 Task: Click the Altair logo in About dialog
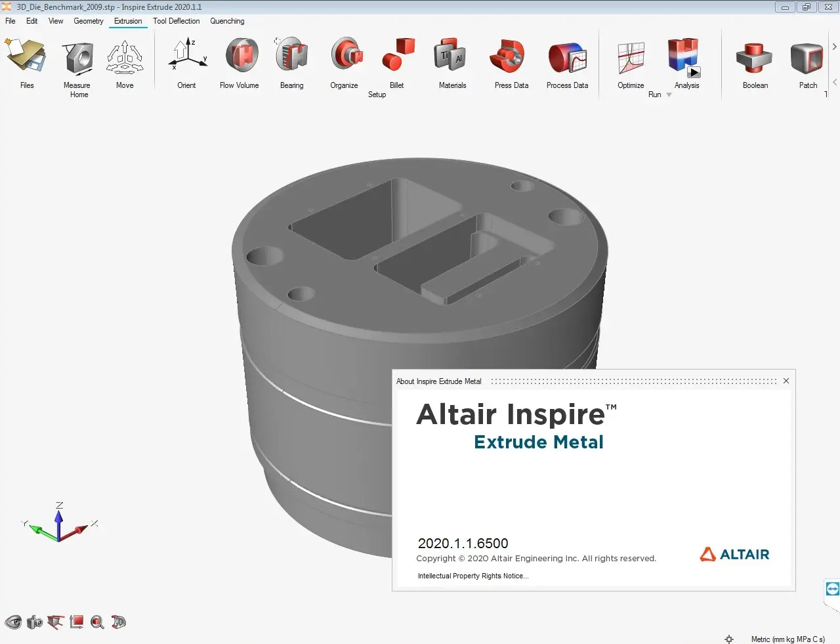point(734,554)
